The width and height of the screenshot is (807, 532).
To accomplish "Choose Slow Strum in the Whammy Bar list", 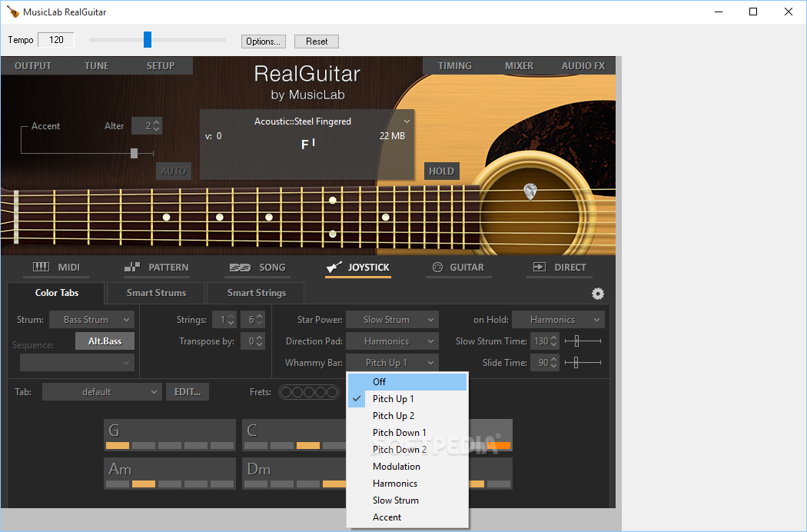I will click(x=407, y=500).
